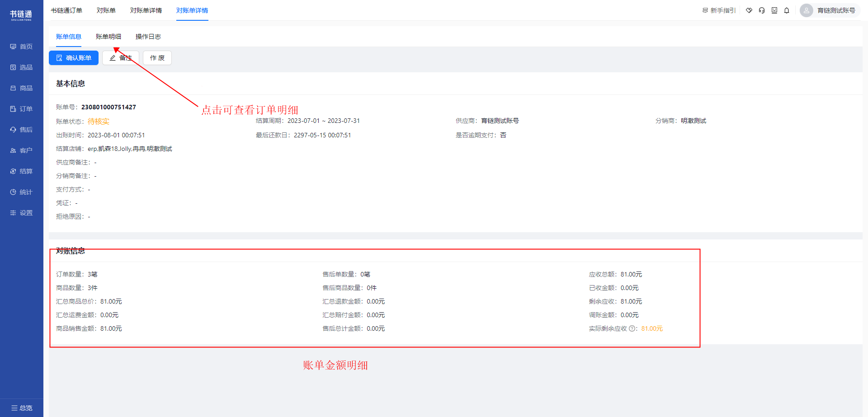Click settlement period 2023-07-01 ~ 2023-07-31

pos(324,121)
